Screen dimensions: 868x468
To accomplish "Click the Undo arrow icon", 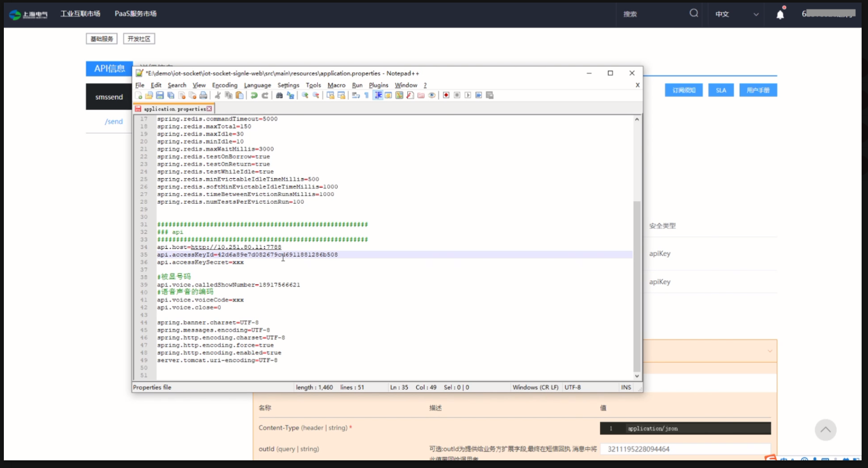I will [x=254, y=95].
